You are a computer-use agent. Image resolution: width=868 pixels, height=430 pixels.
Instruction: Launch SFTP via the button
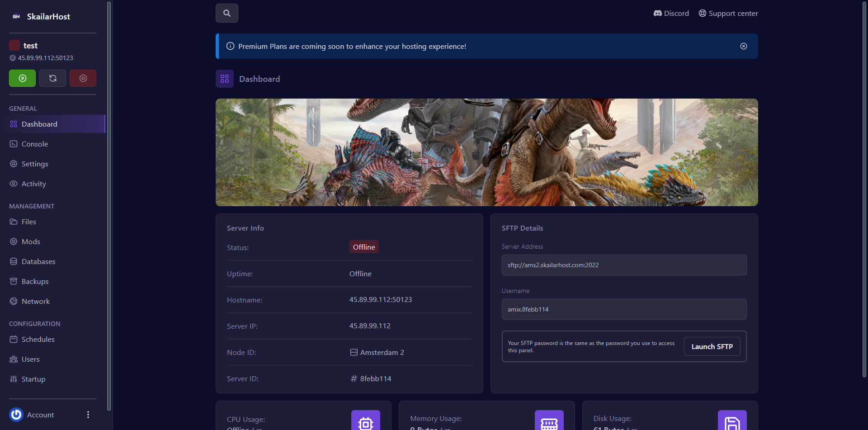pos(712,346)
